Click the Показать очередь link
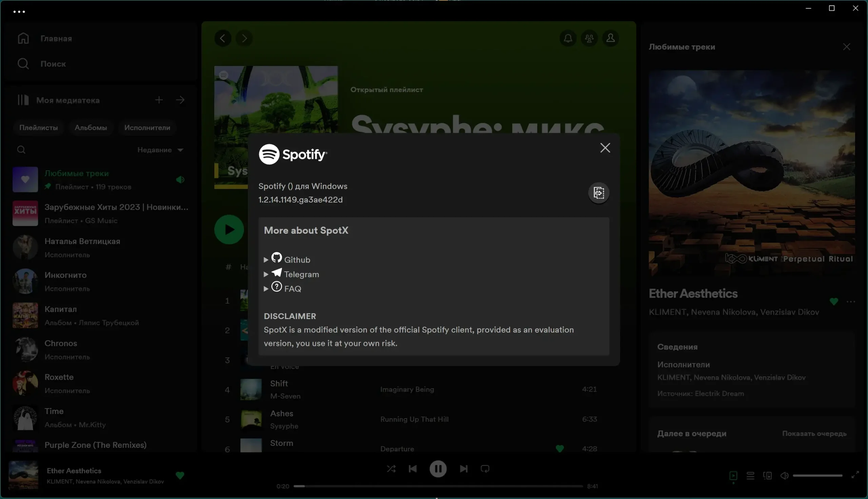This screenshot has width=868, height=499. point(814,433)
